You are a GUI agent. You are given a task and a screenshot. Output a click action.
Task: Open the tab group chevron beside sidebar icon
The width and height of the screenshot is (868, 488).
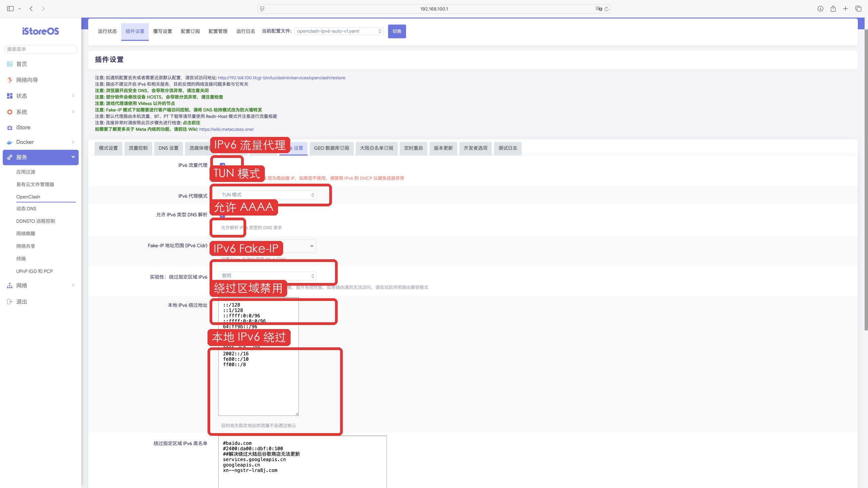[x=20, y=9]
